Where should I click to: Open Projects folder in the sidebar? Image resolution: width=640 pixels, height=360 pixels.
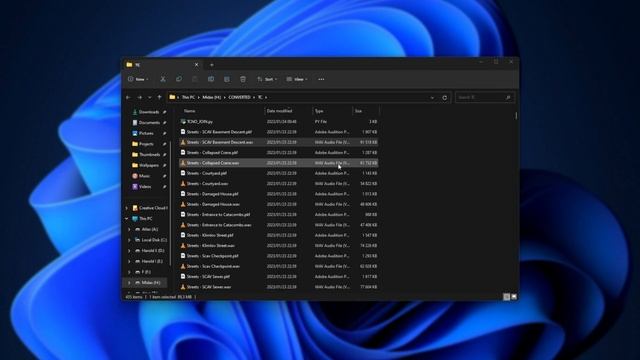pyautogui.click(x=146, y=144)
